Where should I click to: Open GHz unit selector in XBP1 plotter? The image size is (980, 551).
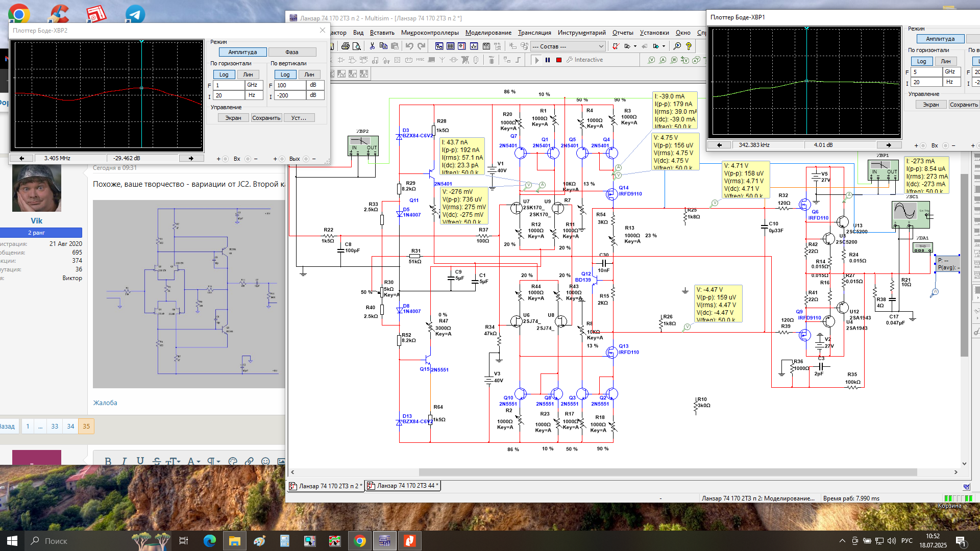951,72
